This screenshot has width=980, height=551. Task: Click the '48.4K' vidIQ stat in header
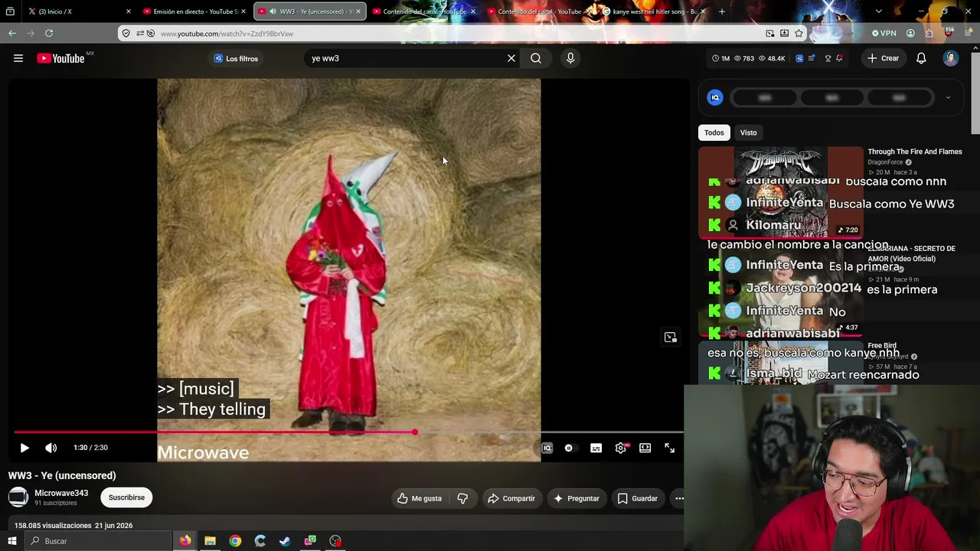coord(771,58)
